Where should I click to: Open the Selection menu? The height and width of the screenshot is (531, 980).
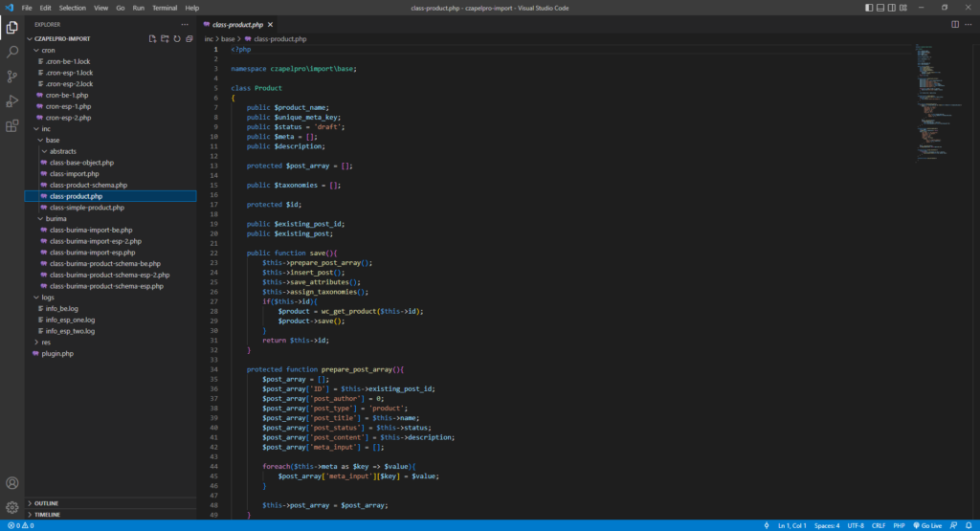click(73, 8)
